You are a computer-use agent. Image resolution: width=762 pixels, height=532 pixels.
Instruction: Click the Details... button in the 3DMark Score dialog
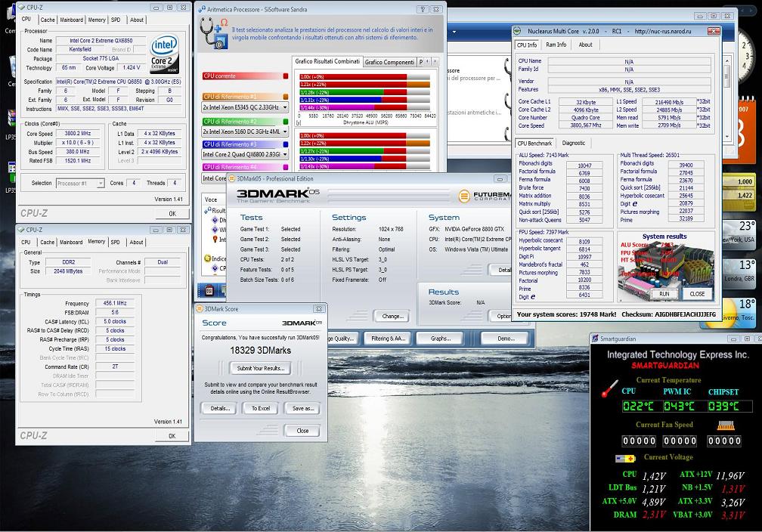pos(220,408)
